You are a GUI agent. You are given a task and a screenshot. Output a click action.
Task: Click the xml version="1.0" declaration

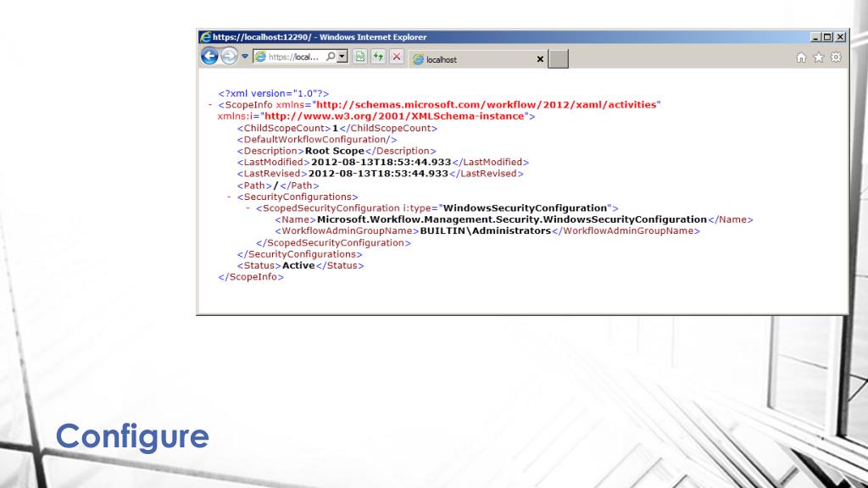(274, 93)
